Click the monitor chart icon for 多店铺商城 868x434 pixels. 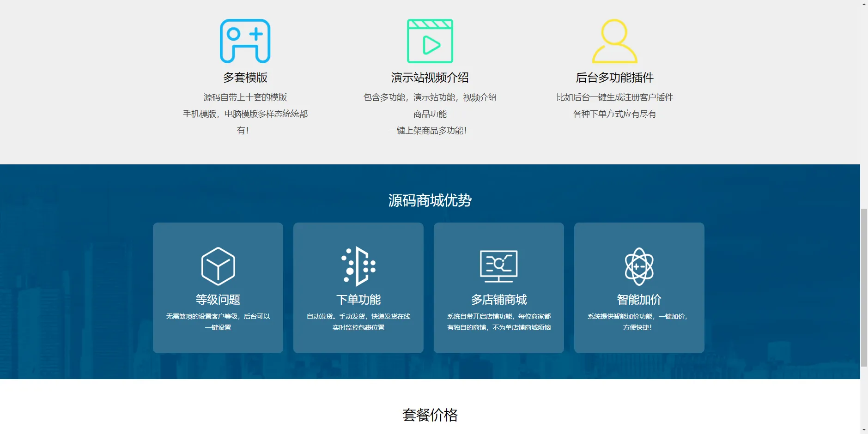tap(499, 266)
